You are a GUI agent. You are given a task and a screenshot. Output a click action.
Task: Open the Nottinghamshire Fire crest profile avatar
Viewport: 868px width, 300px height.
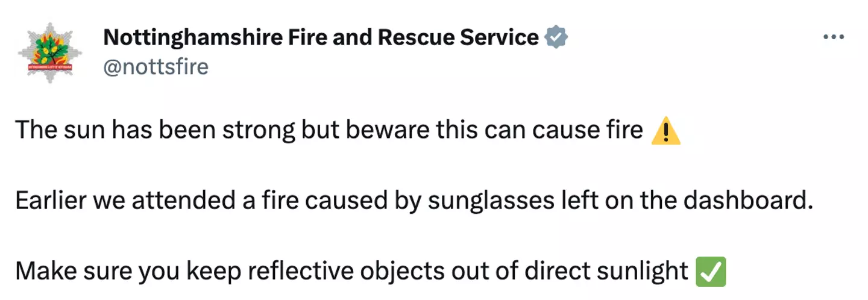point(51,53)
